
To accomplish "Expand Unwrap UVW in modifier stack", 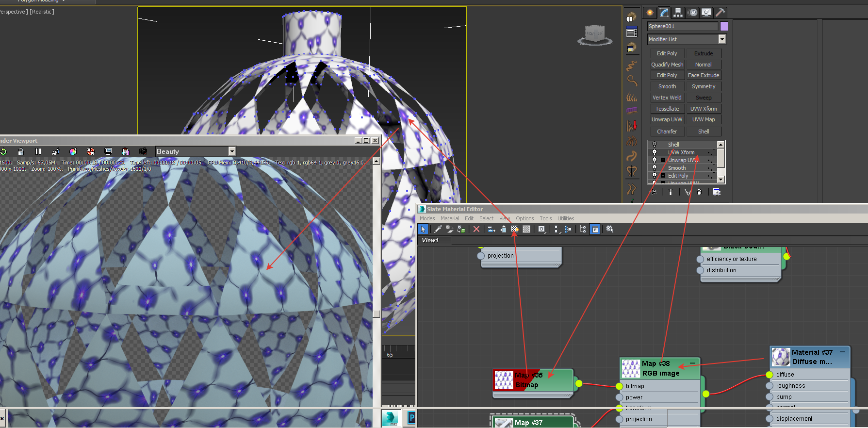I will pyautogui.click(x=663, y=160).
